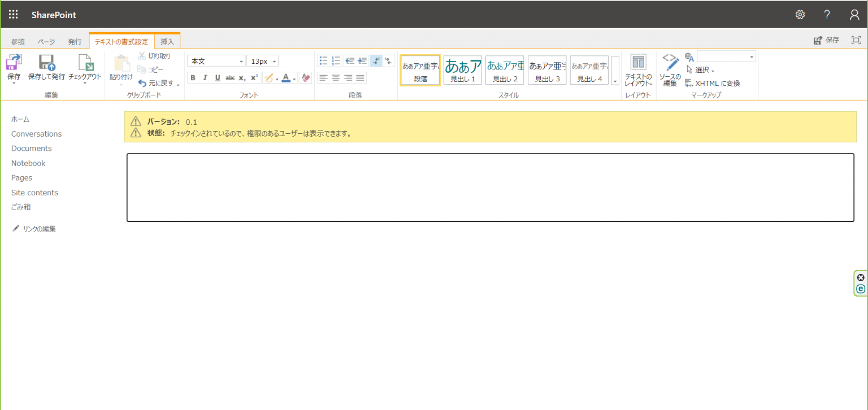Screen dimensions: 868x410
Task: Toggle bold formatting
Action: pyautogui.click(x=193, y=77)
